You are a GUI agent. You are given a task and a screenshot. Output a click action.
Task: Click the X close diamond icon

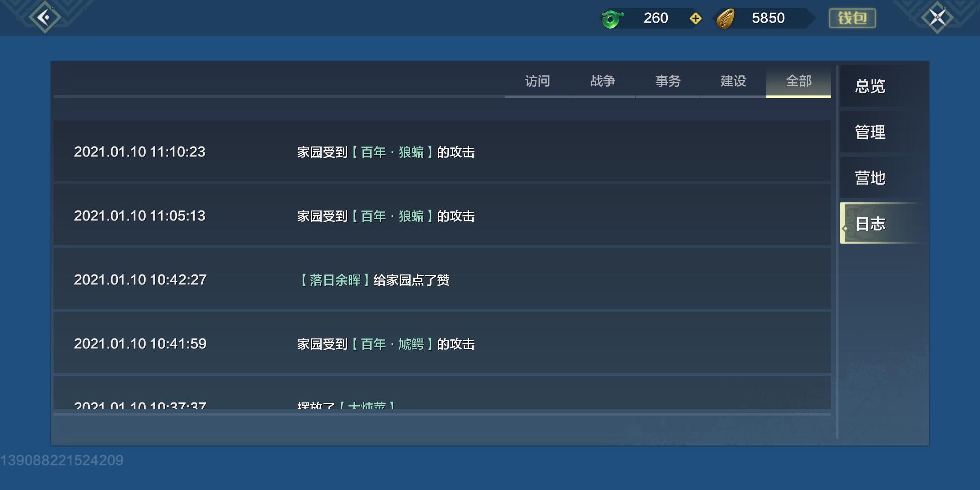point(937,18)
